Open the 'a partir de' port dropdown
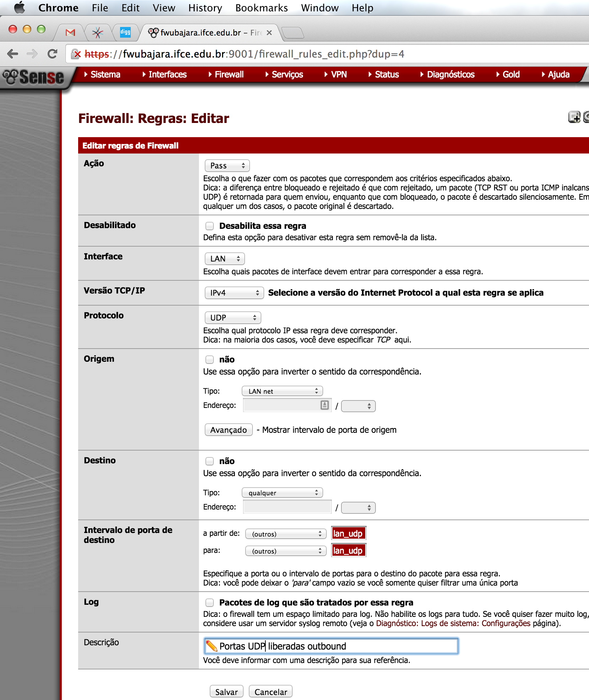 pos(286,534)
